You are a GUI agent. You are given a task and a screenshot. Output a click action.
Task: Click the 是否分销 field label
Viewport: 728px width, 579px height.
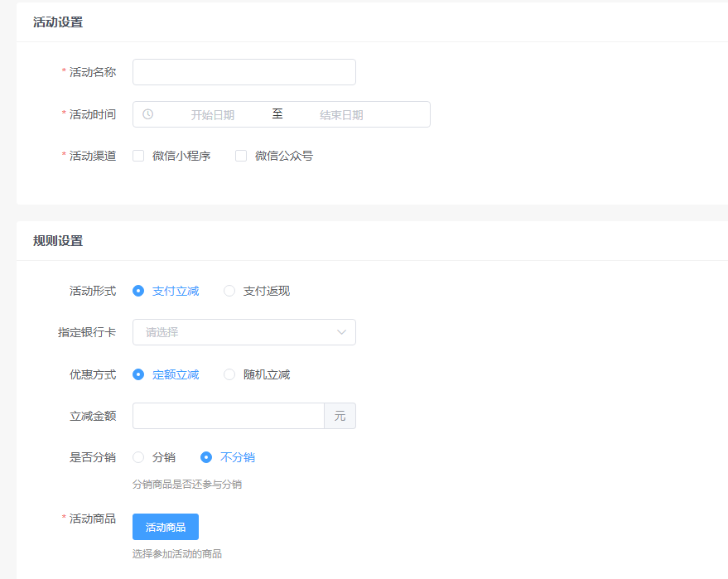tap(93, 457)
